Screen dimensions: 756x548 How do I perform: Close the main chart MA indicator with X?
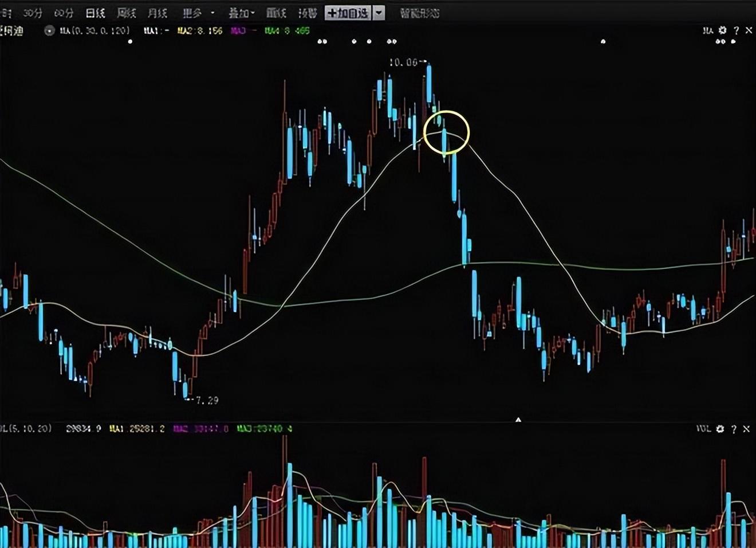pos(749,30)
